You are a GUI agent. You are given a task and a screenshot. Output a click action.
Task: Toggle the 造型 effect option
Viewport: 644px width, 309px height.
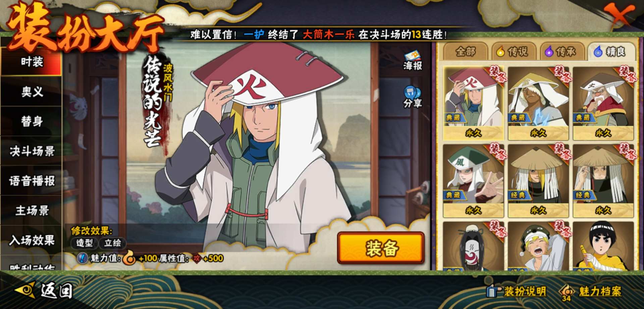(x=84, y=243)
